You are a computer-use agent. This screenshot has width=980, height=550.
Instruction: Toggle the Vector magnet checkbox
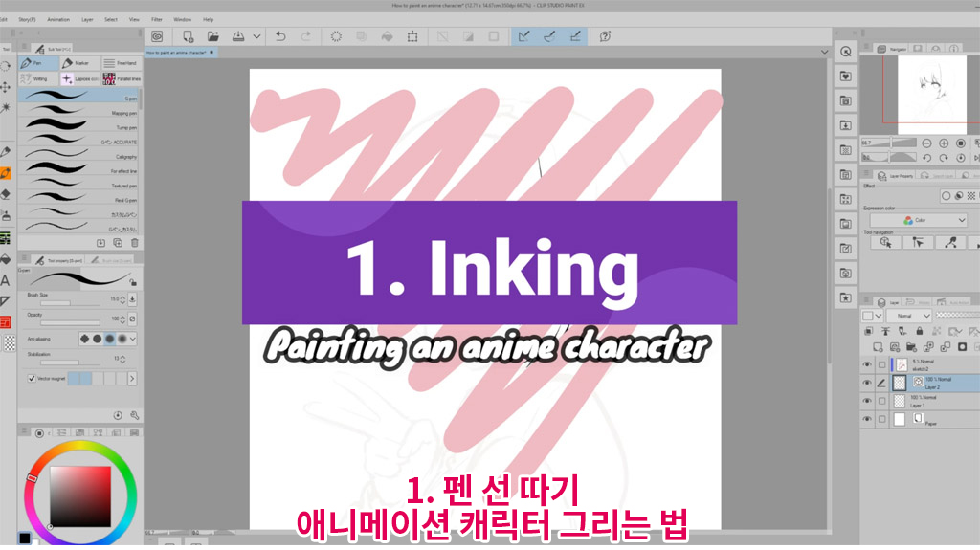coord(32,379)
